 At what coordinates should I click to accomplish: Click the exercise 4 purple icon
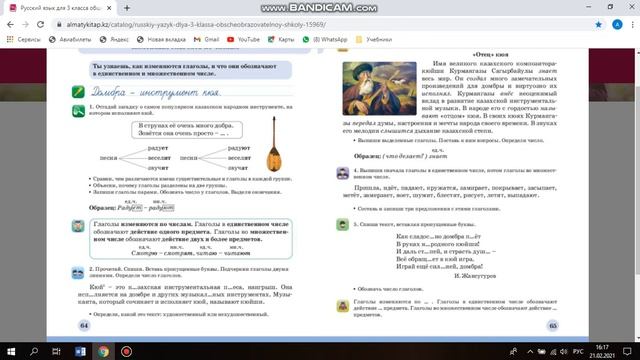pos(342,173)
